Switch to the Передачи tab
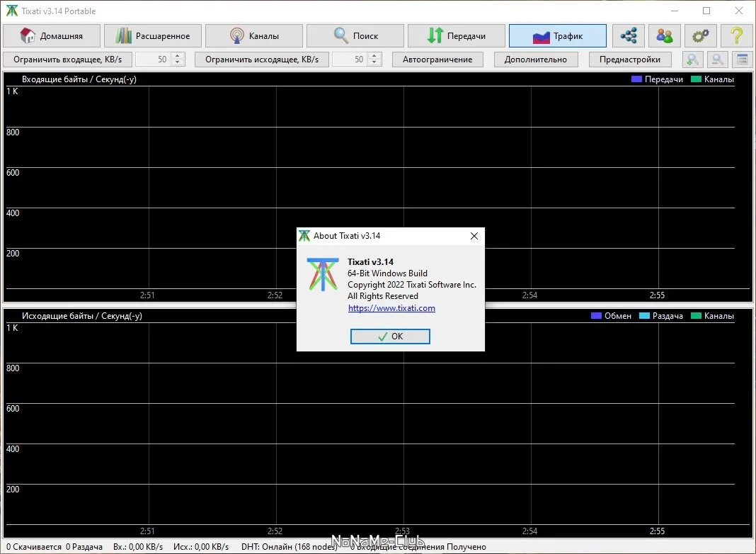Image resolution: width=756 pixels, height=554 pixels. [457, 35]
